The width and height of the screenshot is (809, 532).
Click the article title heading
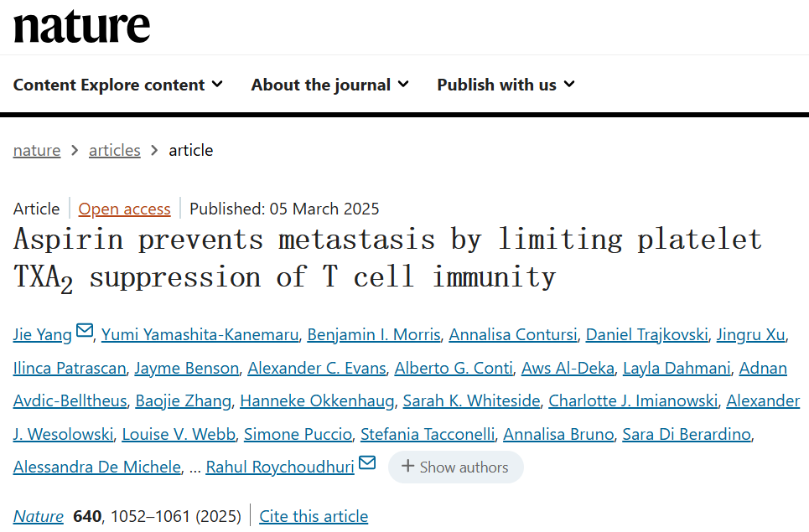pyautogui.click(x=387, y=258)
